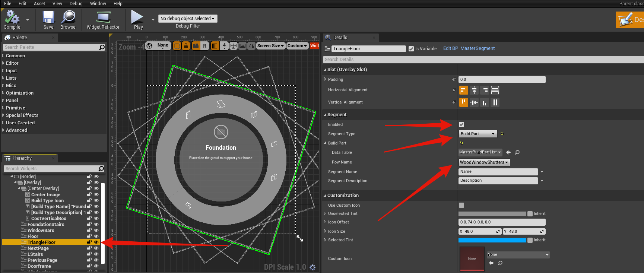644x273 pixels.
Task: Hide TriangleFloor using its eye icon
Action: point(96,242)
